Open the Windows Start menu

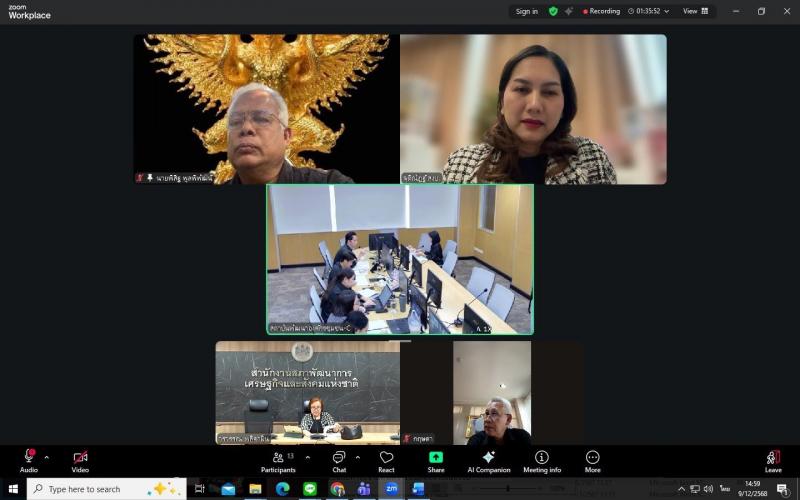coord(13,489)
